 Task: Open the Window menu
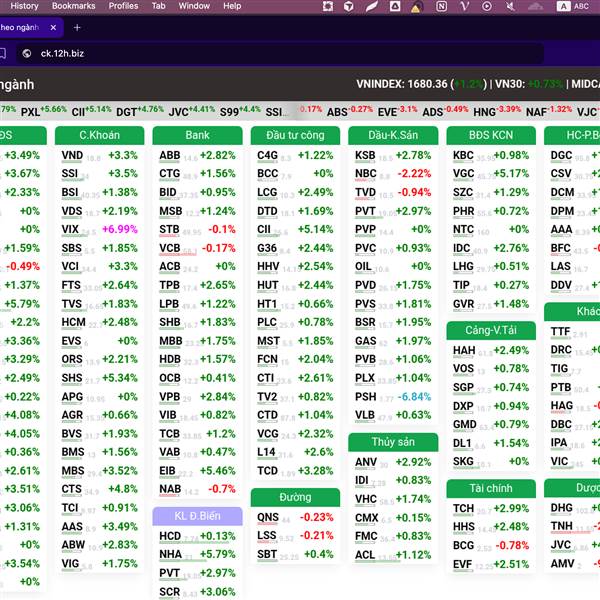194,6
